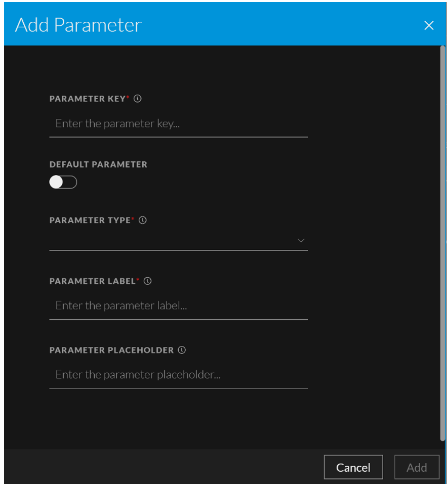Click the info icon beside Parameter Type
This screenshot has height=484, width=448.
143,221
